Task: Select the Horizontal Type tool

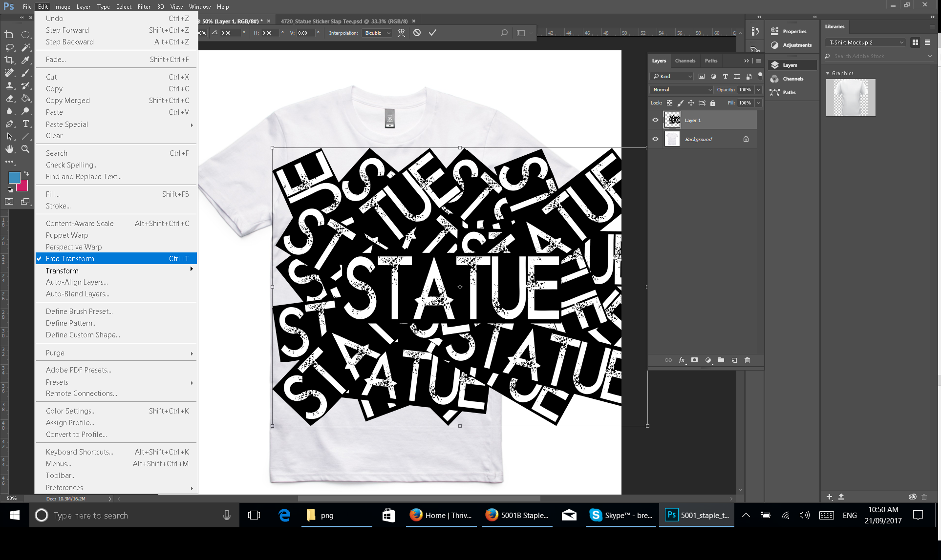Action: (x=26, y=124)
